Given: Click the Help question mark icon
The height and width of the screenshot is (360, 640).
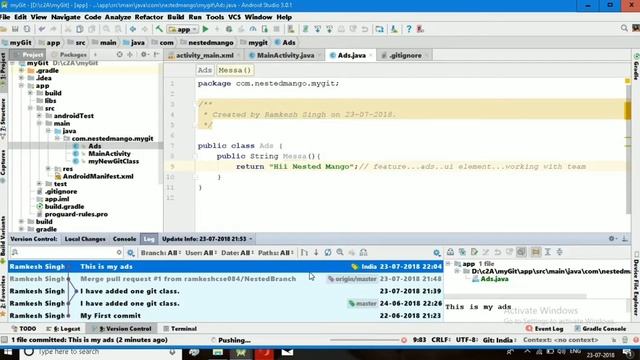Looking at the screenshot, I should [x=409, y=29].
